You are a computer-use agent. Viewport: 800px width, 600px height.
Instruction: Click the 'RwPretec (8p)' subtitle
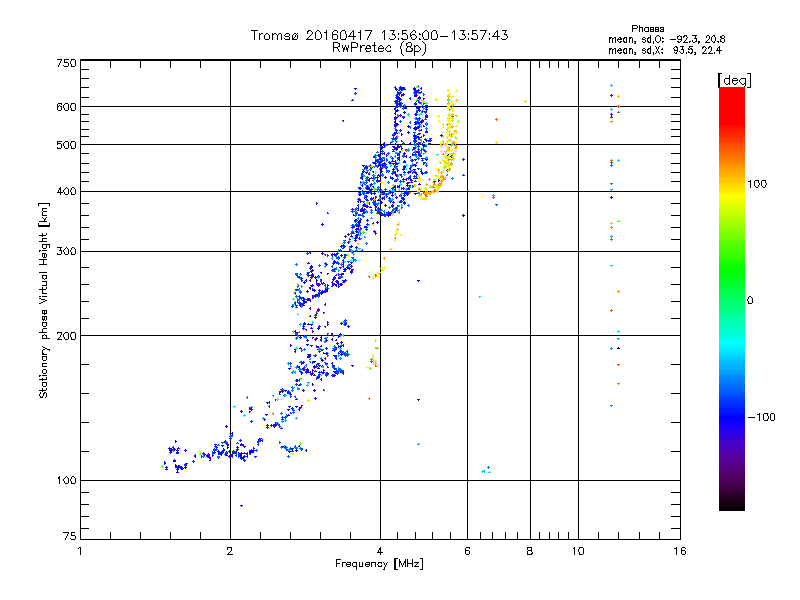pos(379,48)
